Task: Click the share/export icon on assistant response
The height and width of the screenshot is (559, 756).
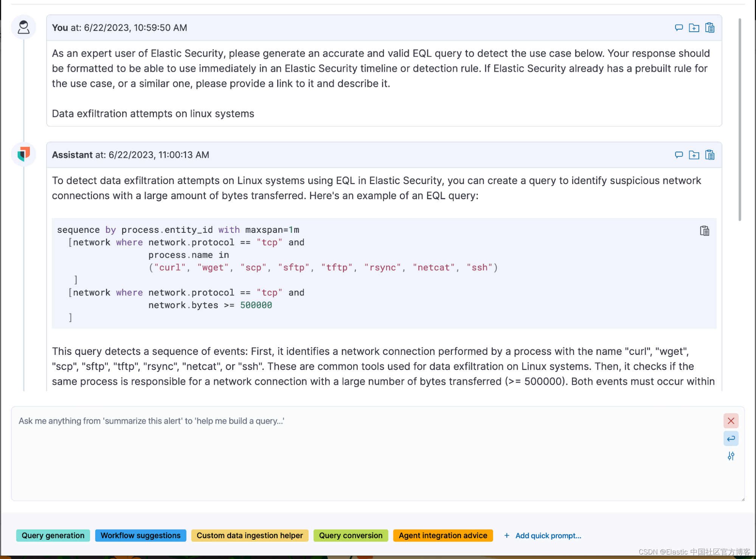Action: coord(694,155)
